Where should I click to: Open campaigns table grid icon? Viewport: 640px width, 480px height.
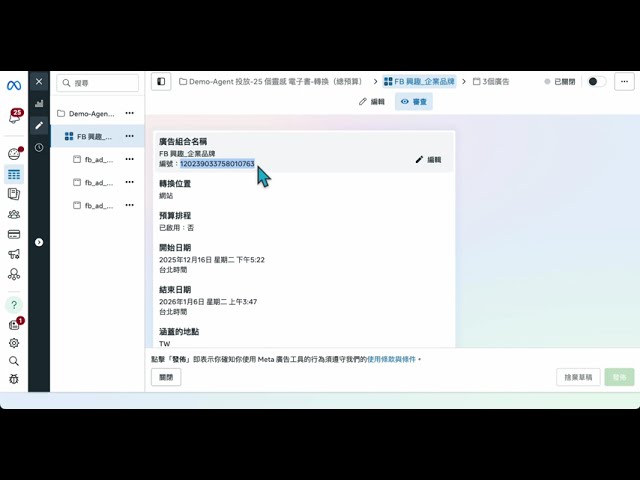[x=14, y=175]
